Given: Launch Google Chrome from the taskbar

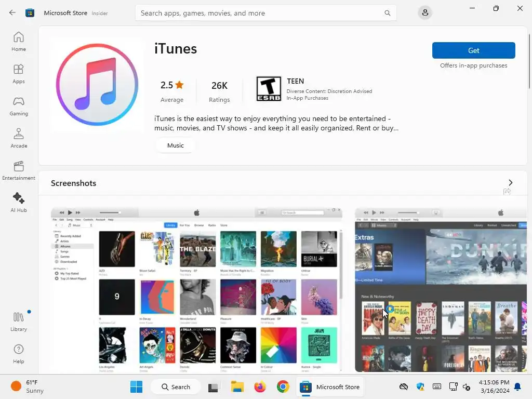Looking at the screenshot, I should click(283, 387).
